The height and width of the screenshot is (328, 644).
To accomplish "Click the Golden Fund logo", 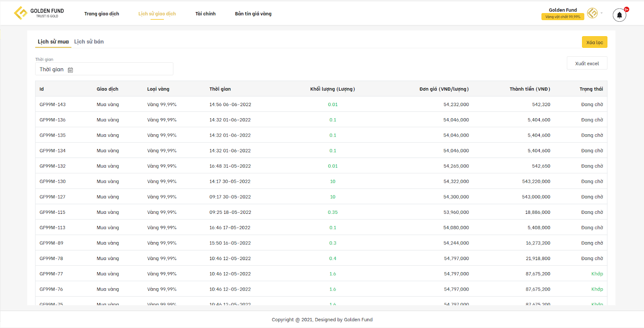I will (39, 13).
